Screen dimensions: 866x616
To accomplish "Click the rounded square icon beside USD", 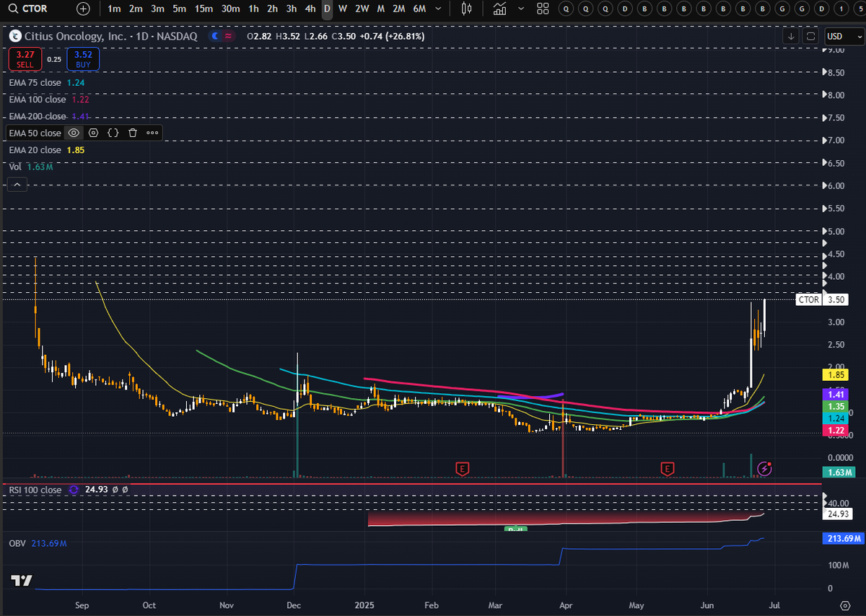I will [x=810, y=36].
